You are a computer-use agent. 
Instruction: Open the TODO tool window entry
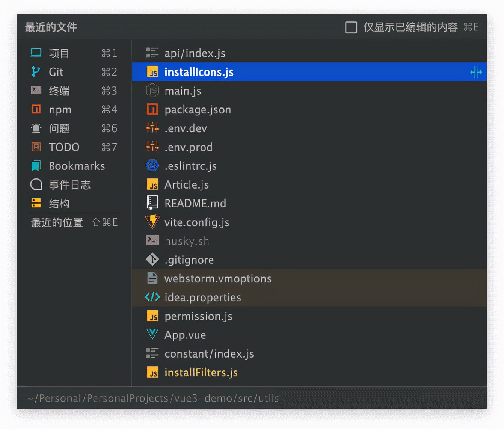pos(74,147)
